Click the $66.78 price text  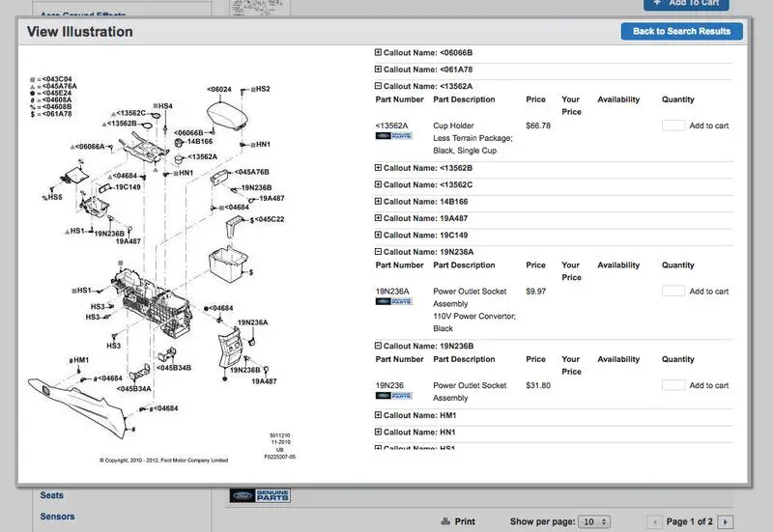click(538, 126)
